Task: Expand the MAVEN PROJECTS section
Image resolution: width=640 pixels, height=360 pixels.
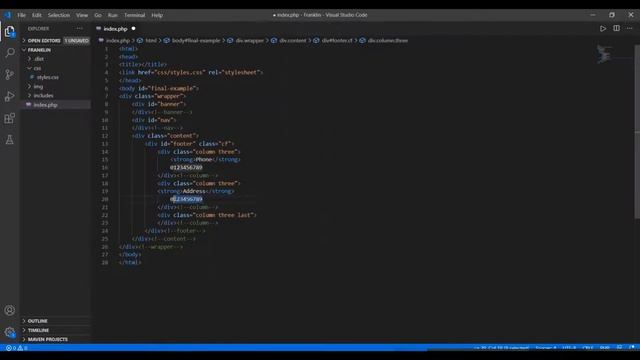Action: tap(48, 339)
